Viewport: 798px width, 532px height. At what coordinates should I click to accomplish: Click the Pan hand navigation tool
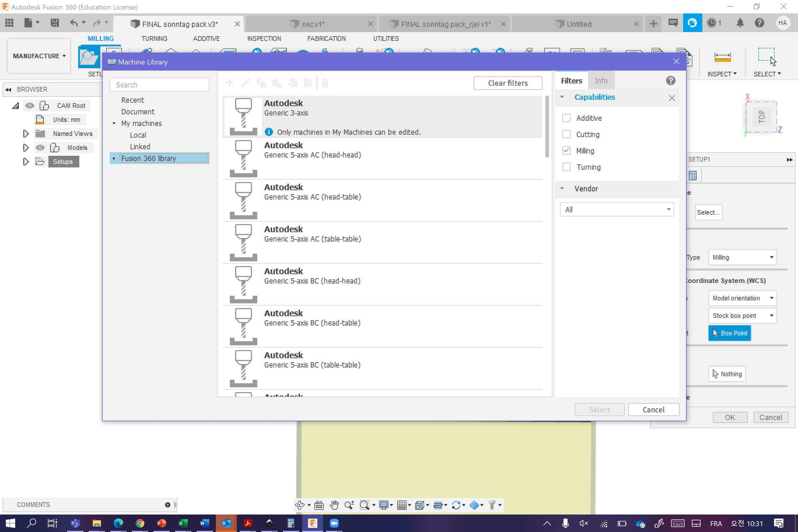[x=334, y=505]
